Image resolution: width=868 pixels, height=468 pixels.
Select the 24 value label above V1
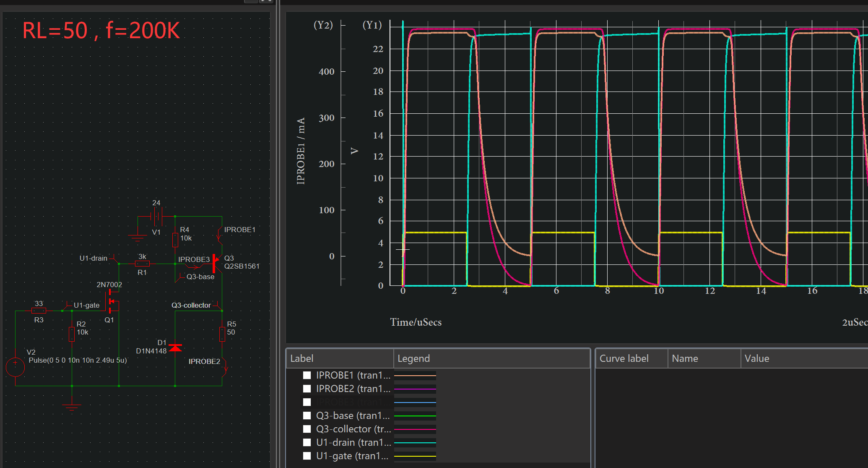[x=156, y=203]
